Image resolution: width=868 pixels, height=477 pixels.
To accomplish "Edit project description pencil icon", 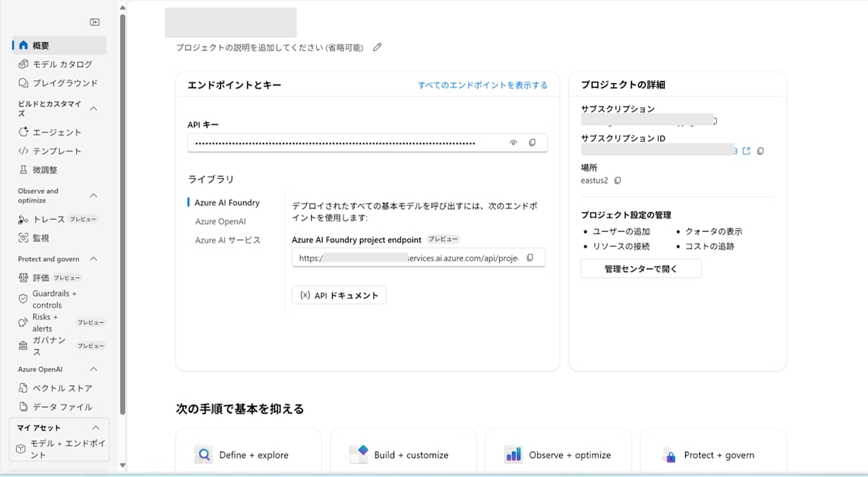I will (377, 48).
